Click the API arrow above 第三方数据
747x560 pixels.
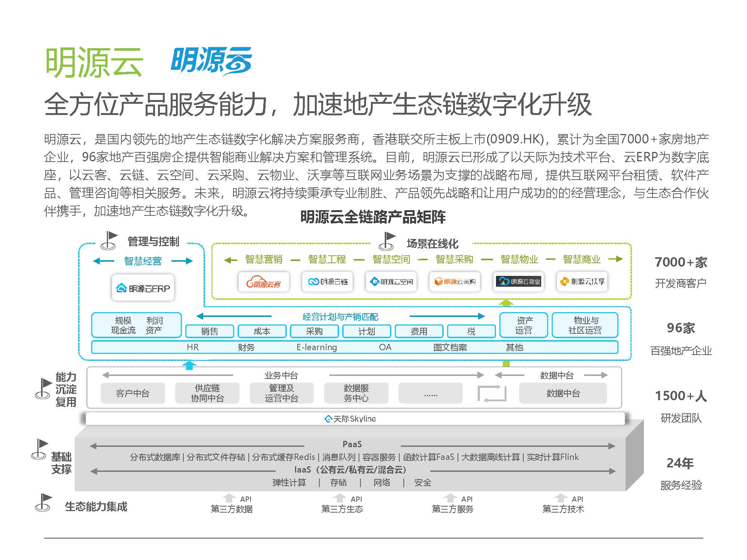pos(229,498)
